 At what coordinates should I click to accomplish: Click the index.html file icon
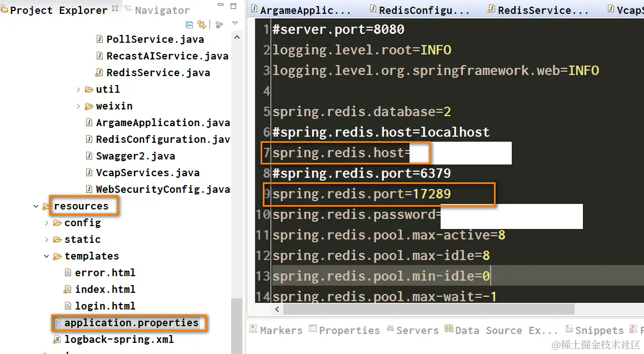[x=68, y=290]
